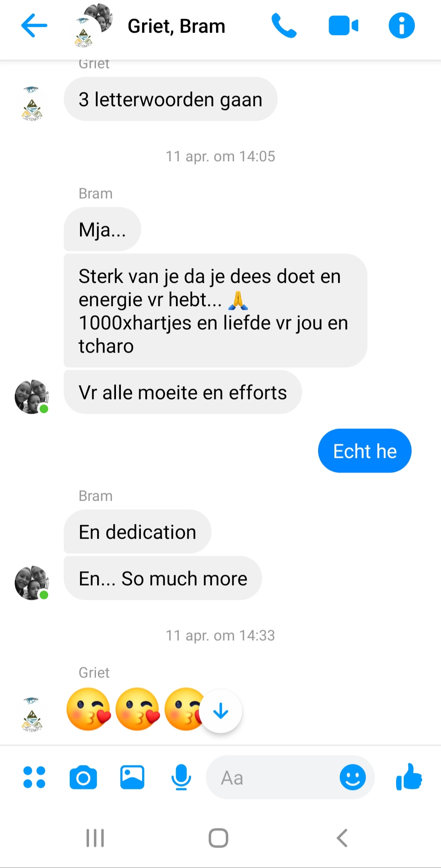Jump to latest messages with down arrow
Screen dimensions: 441x868
click(x=220, y=711)
